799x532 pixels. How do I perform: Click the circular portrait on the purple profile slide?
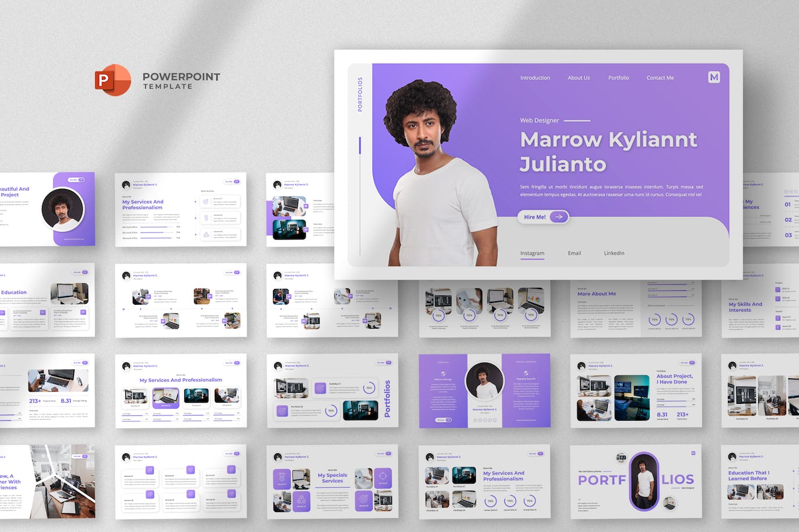484,381
